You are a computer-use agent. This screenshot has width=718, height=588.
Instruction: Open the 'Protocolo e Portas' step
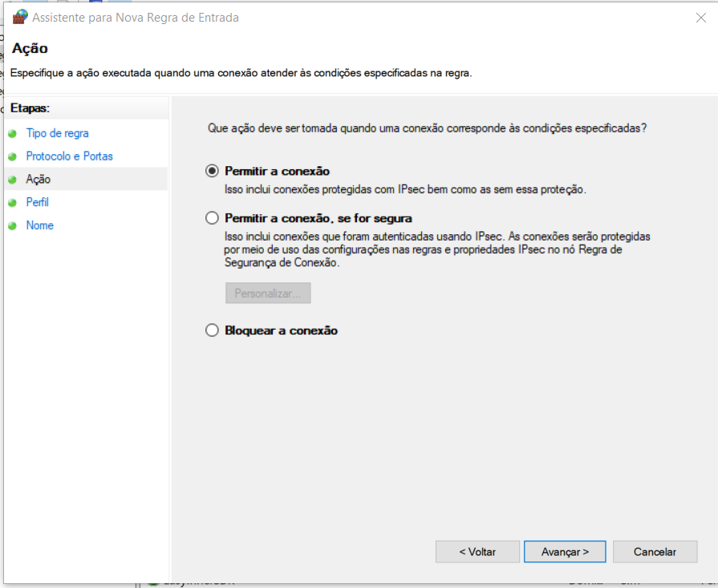point(69,156)
